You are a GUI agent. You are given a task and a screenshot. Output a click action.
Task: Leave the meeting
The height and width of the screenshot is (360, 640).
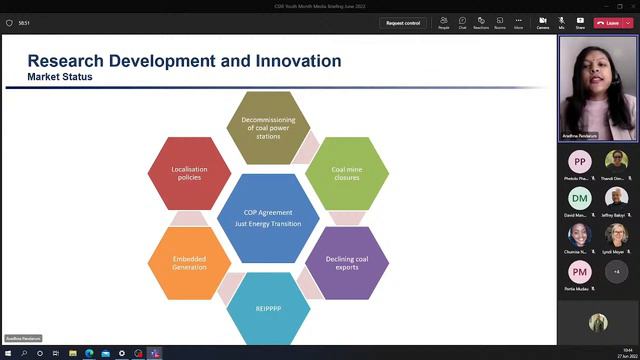[x=608, y=23]
